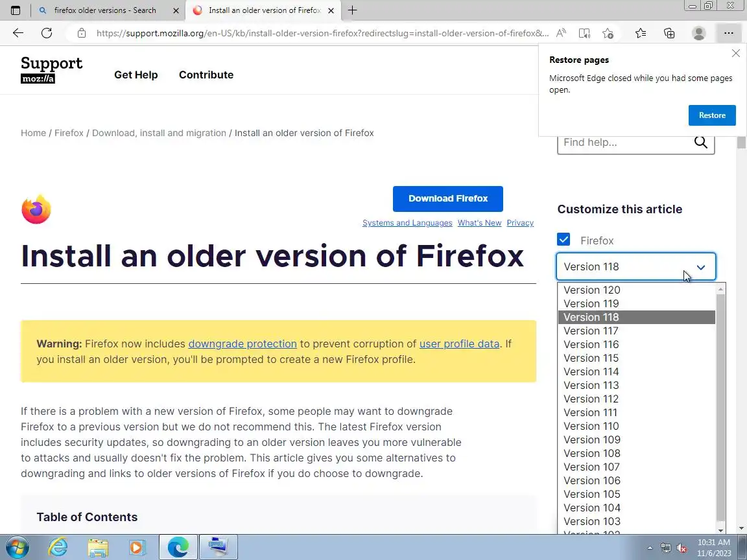Open the Favorites list icon

tap(641, 33)
